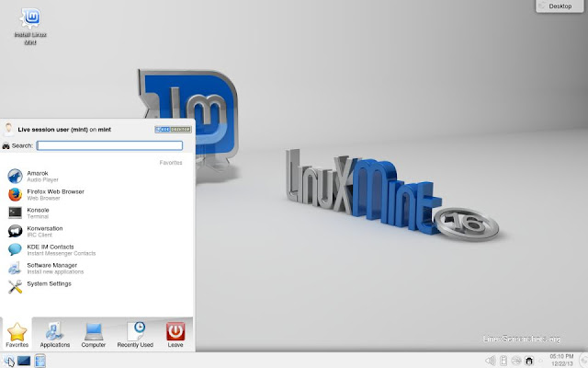The height and width of the screenshot is (368, 588).
Task: Click the "Live session user (mint)" header text
Action: tap(53, 130)
